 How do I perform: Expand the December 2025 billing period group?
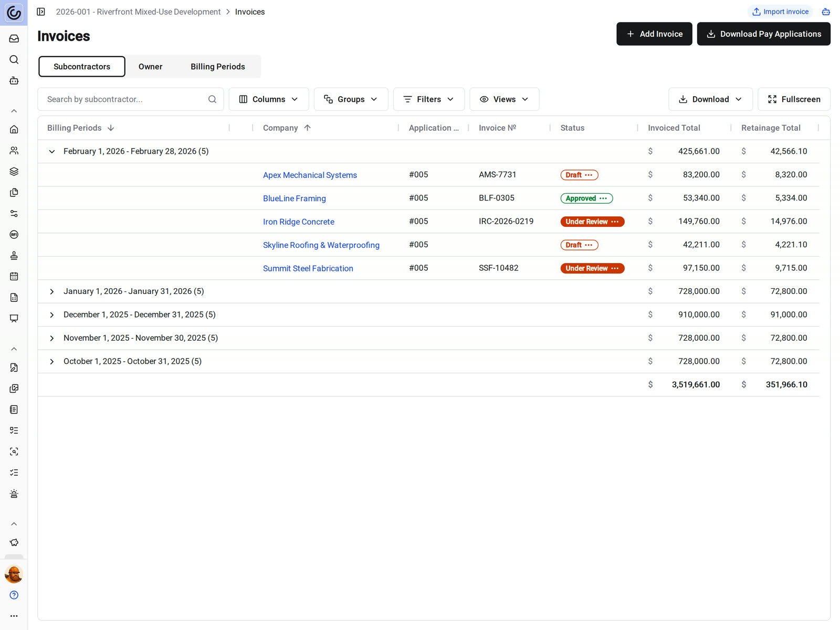click(x=52, y=315)
